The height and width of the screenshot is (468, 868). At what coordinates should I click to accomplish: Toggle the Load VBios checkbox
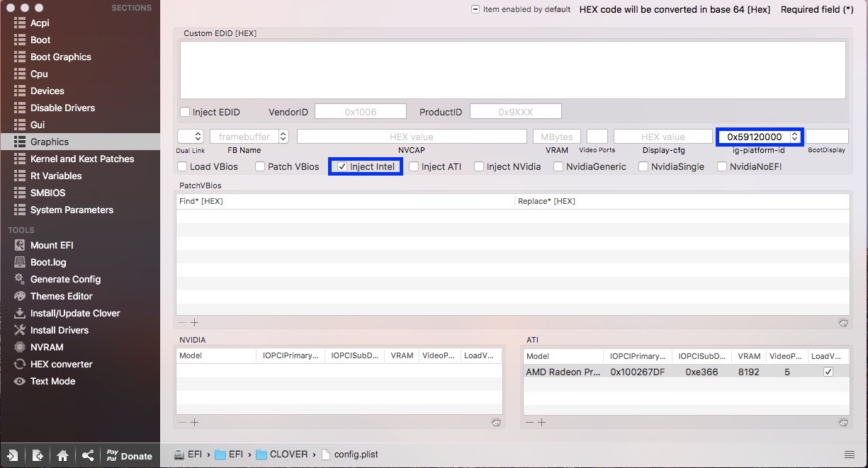(x=182, y=166)
